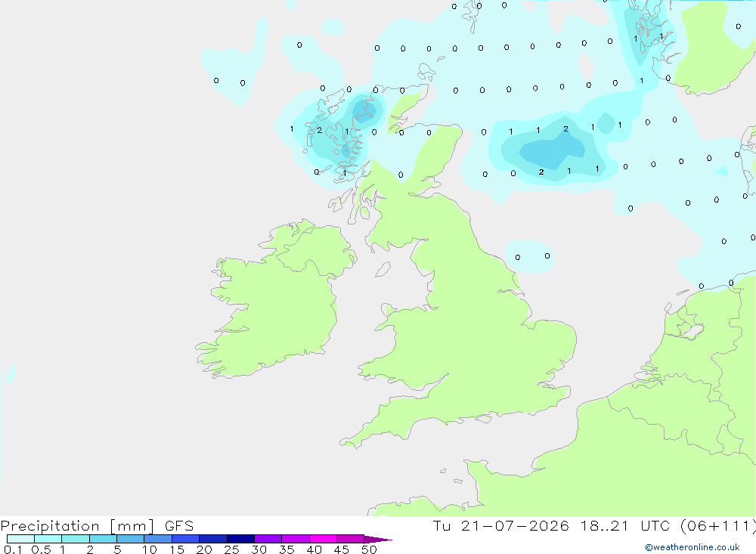Click the legend label '10'
The width and height of the screenshot is (756, 554).
click(x=150, y=549)
